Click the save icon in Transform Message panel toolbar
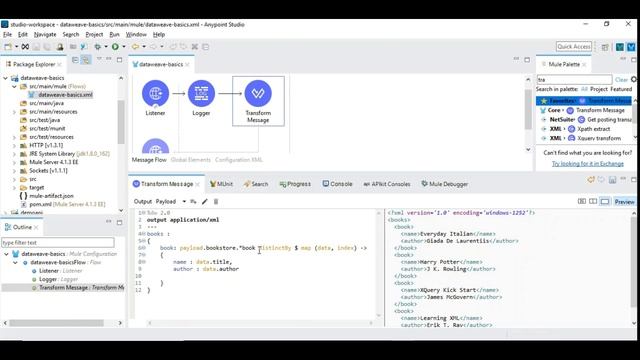 (612, 180)
